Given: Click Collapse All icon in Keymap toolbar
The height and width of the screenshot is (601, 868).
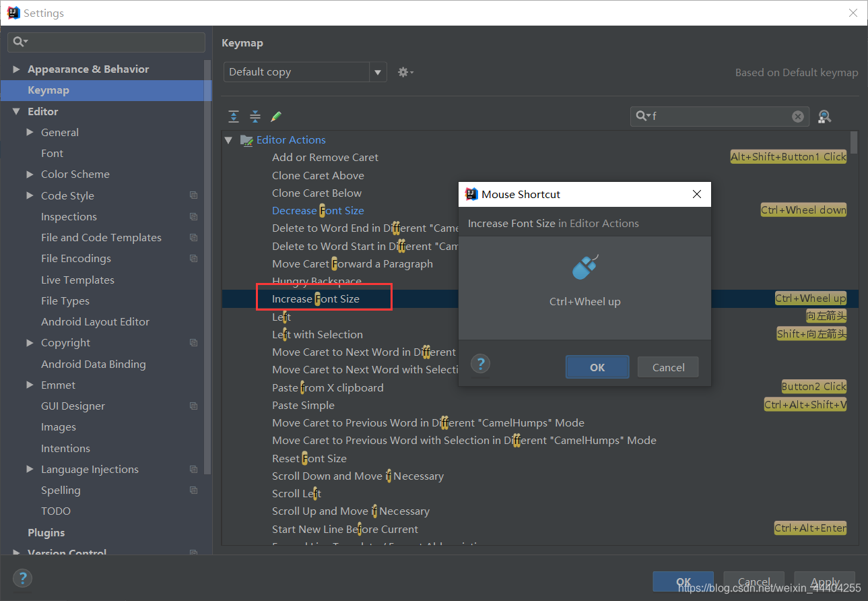Looking at the screenshot, I should point(255,117).
